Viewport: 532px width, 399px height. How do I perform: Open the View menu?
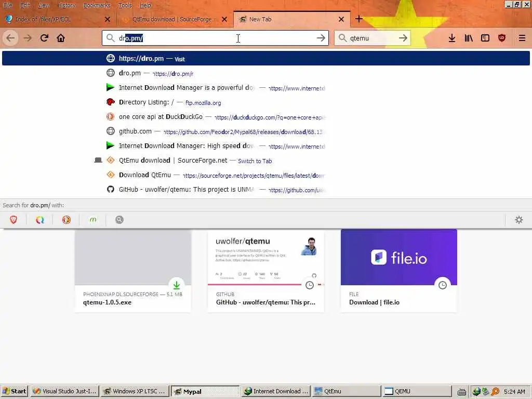click(44, 5)
